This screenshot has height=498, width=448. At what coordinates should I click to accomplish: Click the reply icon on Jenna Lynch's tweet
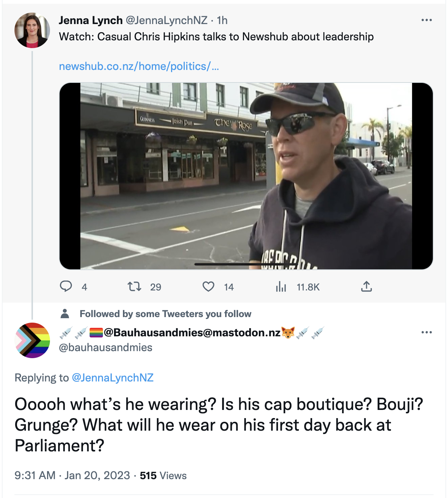(66, 286)
